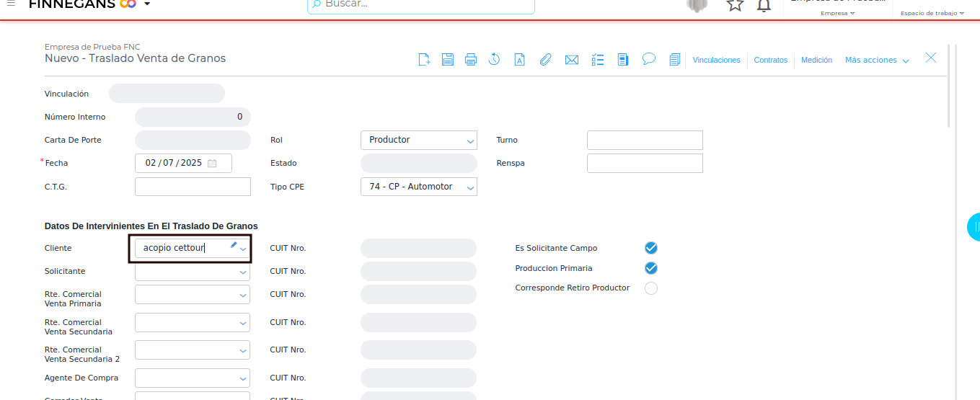Open the Más acciones menu
This screenshot has height=400, width=980.
[877, 61]
